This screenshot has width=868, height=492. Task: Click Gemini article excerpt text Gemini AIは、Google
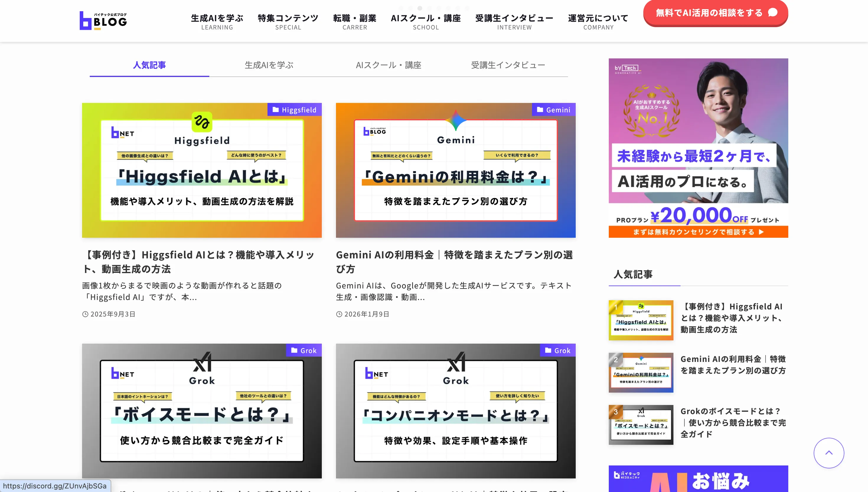coord(454,291)
